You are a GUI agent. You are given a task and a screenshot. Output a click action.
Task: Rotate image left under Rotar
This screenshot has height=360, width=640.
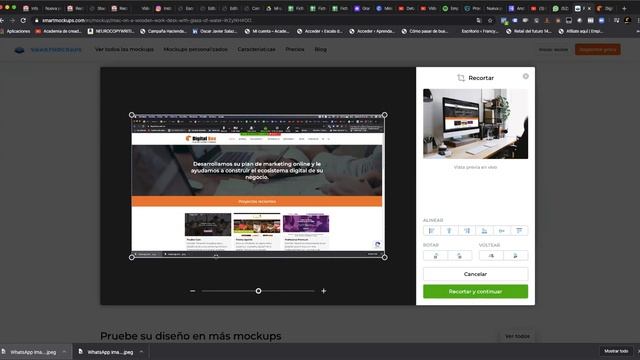[x=436, y=256]
